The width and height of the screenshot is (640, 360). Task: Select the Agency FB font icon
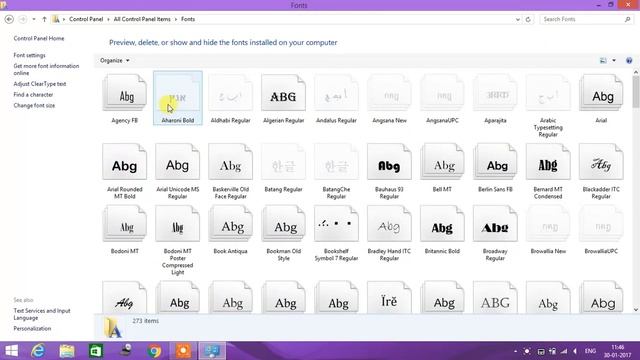point(124,93)
